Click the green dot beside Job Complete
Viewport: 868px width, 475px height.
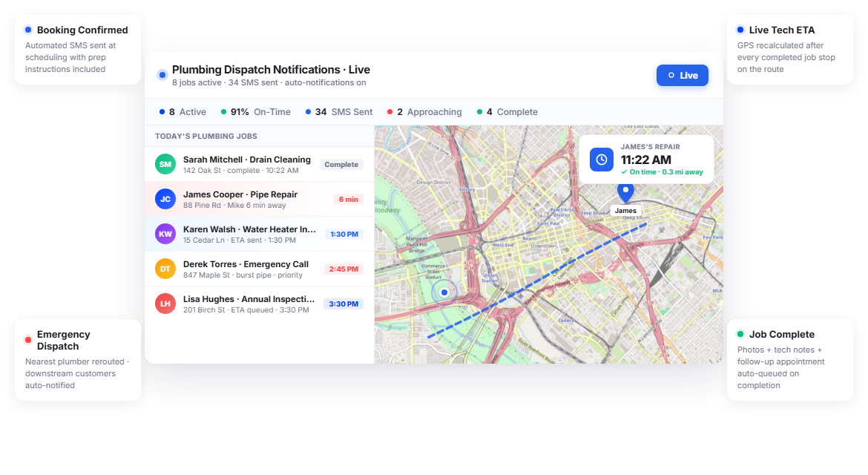pos(740,335)
